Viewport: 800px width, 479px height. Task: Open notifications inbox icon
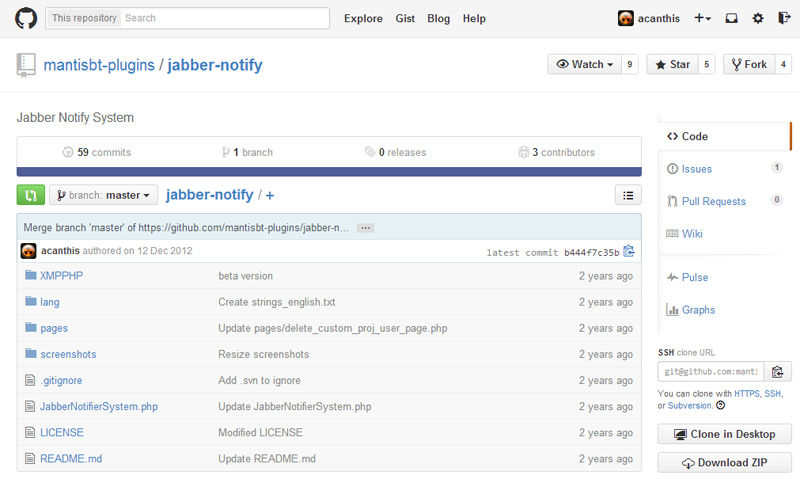[731, 18]
